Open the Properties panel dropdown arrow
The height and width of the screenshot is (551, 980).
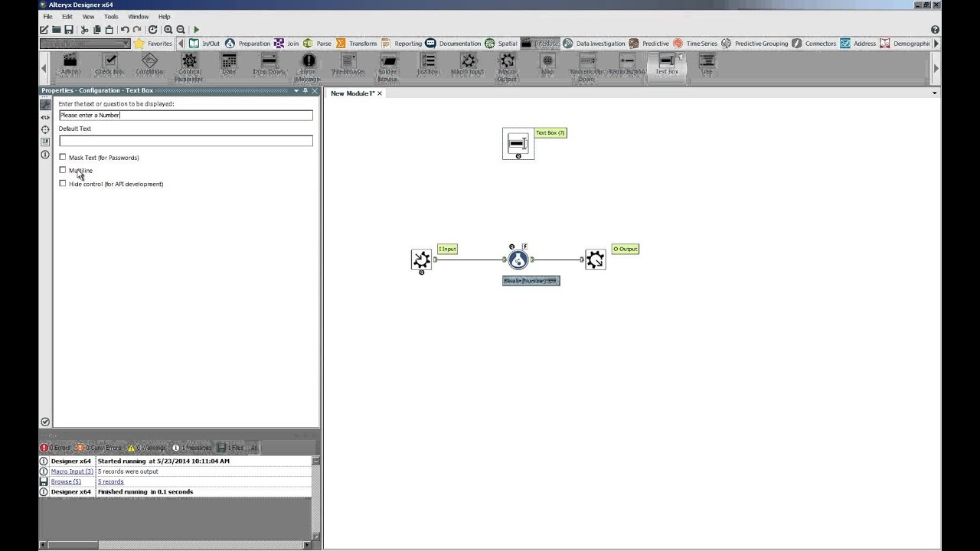coord(296,90)
